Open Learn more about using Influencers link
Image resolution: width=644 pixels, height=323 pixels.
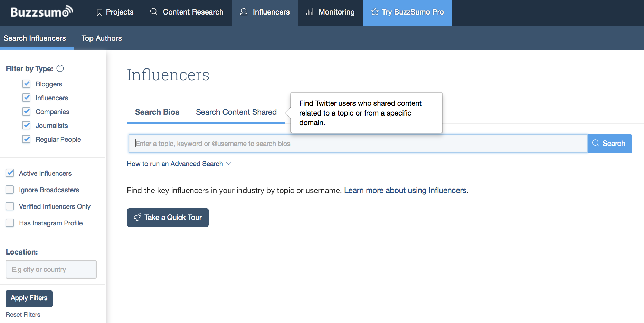[405, 190]
